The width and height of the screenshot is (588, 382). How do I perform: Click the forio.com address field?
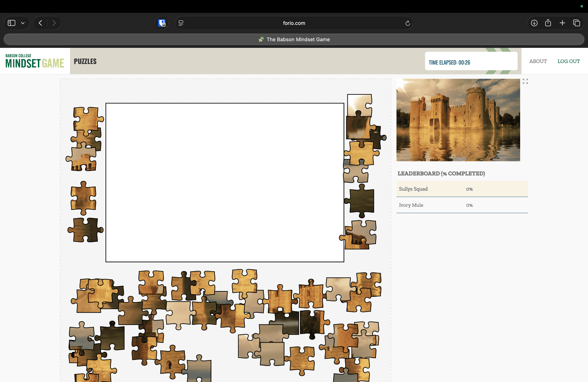[x=294, y=23]
